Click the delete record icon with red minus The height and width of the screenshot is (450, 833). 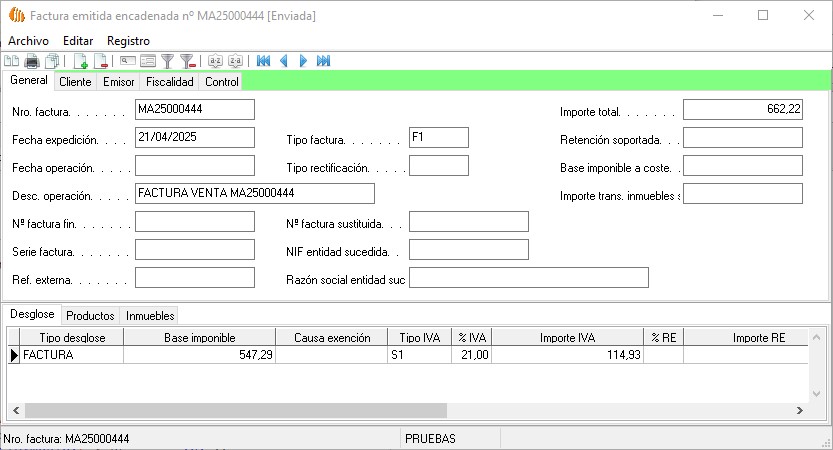(100, 61)
